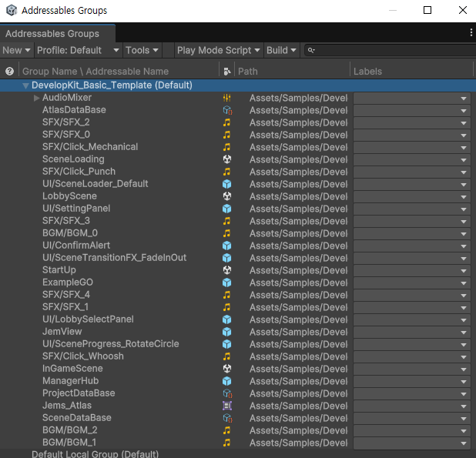Select the Default Local Group (Default) row
The width and height of the screenshot is (476, 458).
[238, 453]
